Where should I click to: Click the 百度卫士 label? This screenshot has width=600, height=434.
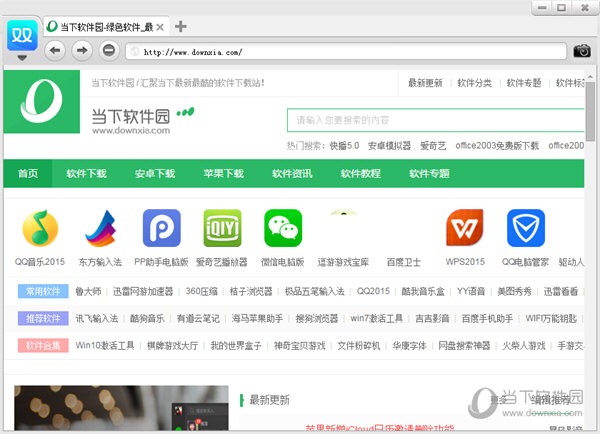tap(404, 262)
